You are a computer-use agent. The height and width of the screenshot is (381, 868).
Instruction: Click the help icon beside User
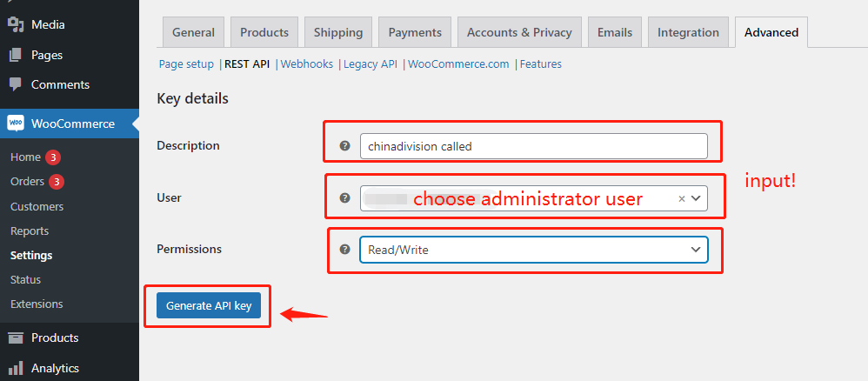[345, 197]
